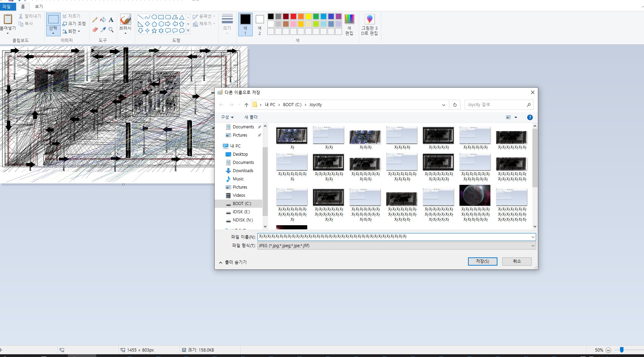644x357 pixels.
Task: Select Music in navigation pane
Action: point(238,179)
